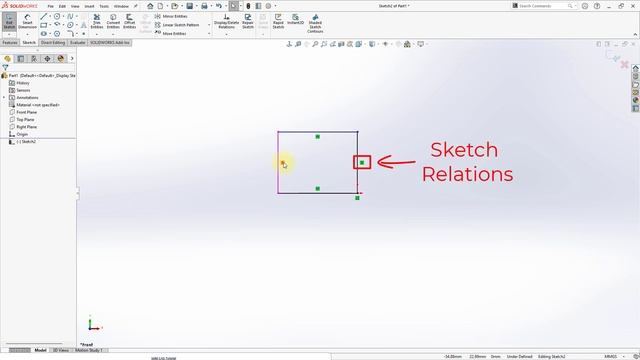Expand Linear Sketch Pattern dropdown arrow
Image resolution: width=640 pixels, height=360 pixels.
click(209, 25)
